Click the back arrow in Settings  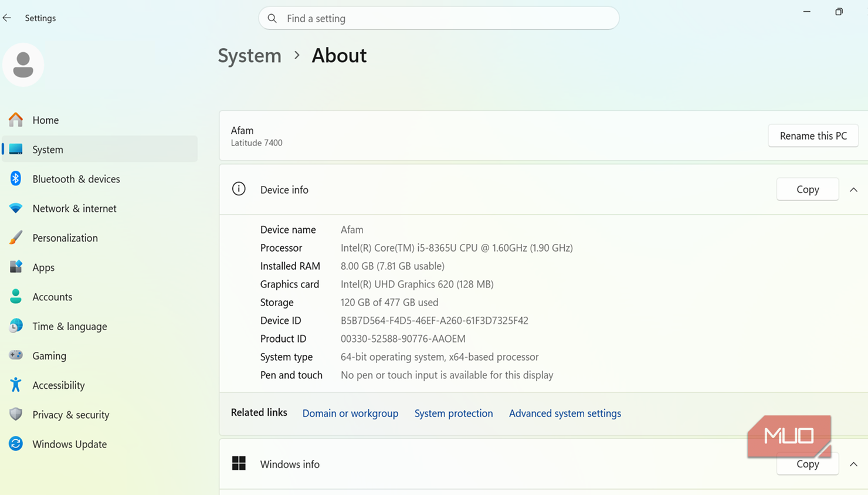click(7, 18)
